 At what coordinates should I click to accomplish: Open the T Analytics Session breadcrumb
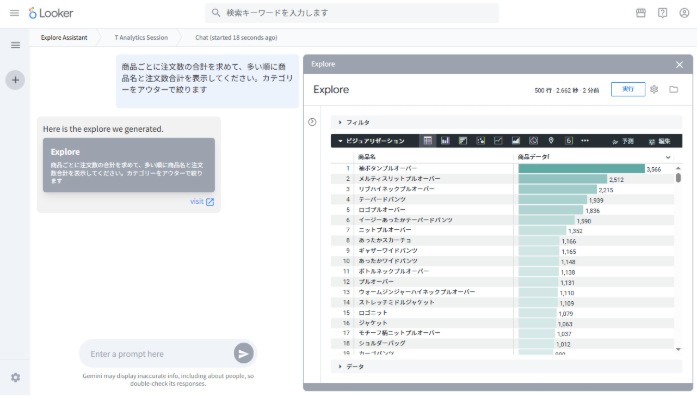[141, 38]
